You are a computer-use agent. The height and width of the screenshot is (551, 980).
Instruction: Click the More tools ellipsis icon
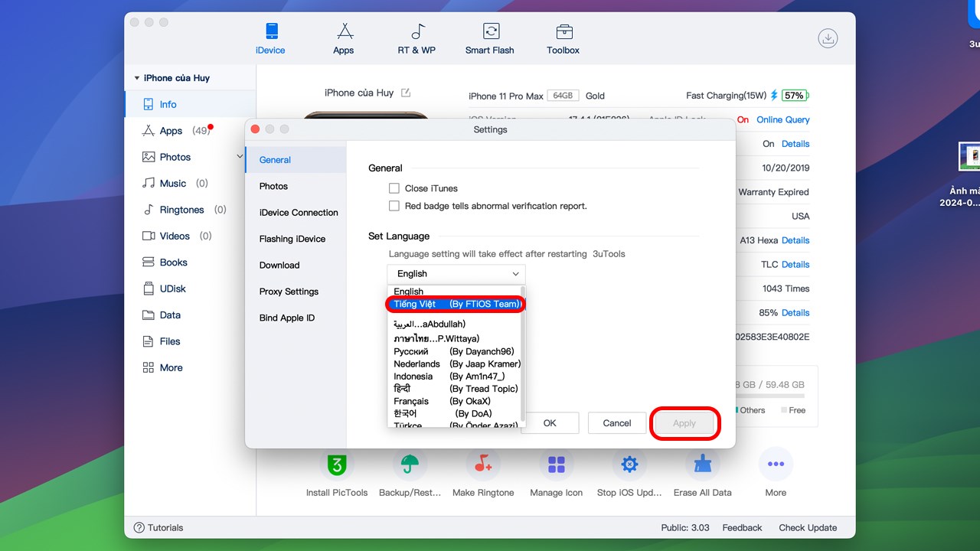tap(776, 465)
